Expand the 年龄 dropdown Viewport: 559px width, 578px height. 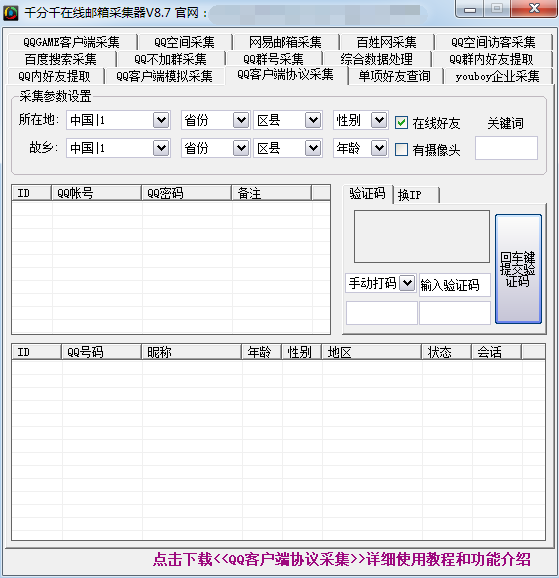(379, 148)
